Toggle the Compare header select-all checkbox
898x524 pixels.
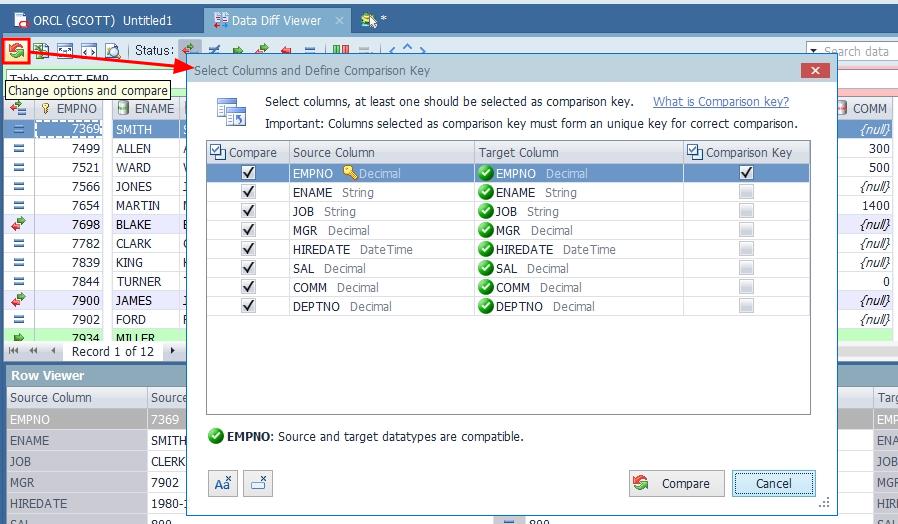pos(218,152)
